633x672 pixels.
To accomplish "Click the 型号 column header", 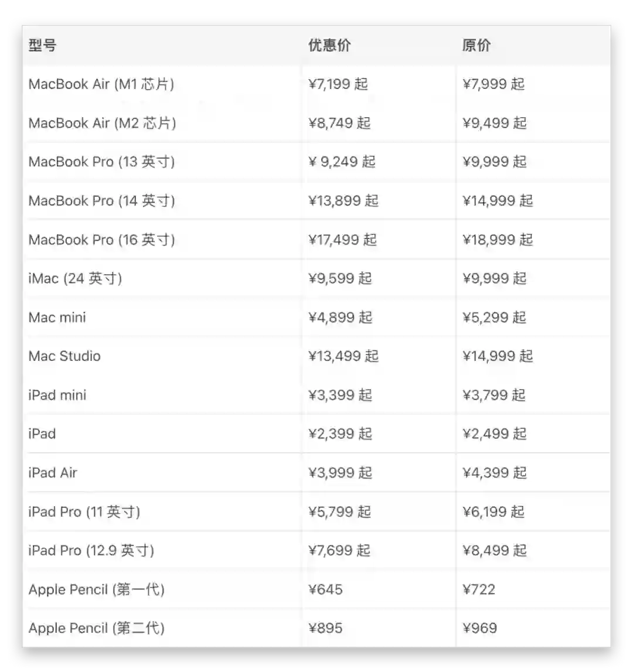I will [42, 46].
